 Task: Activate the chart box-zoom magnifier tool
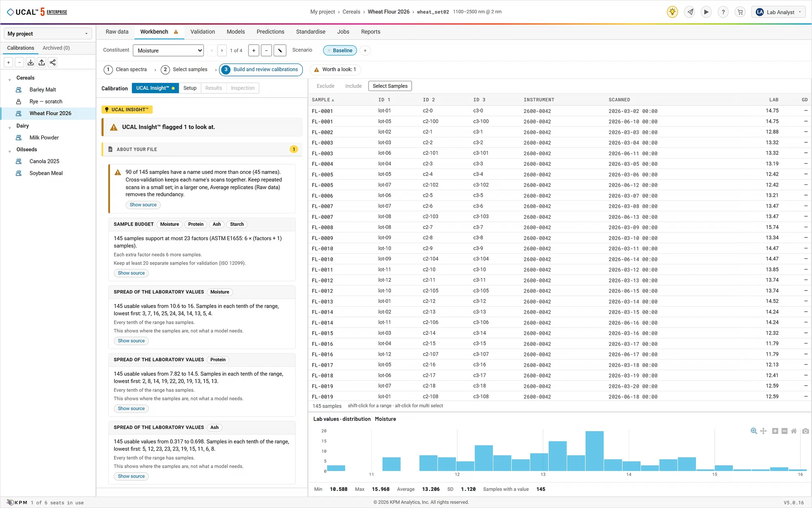(x=754, y=431)
